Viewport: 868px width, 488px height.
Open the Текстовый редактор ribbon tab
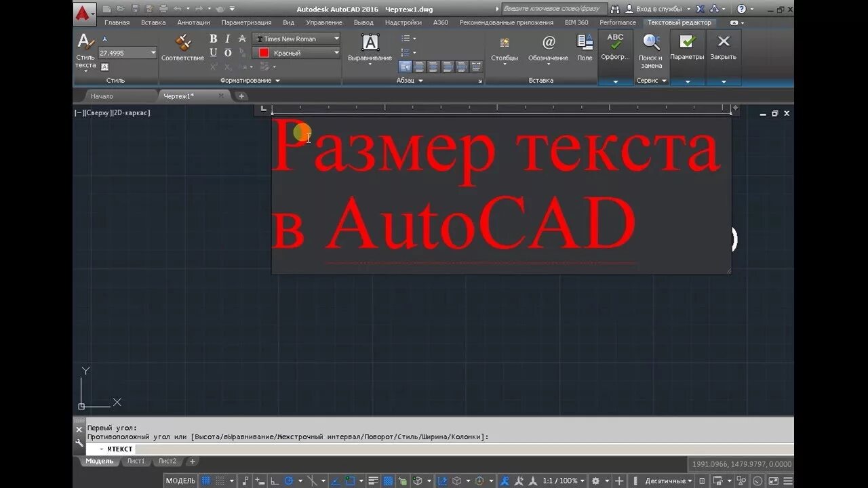[x=679, y=22]
